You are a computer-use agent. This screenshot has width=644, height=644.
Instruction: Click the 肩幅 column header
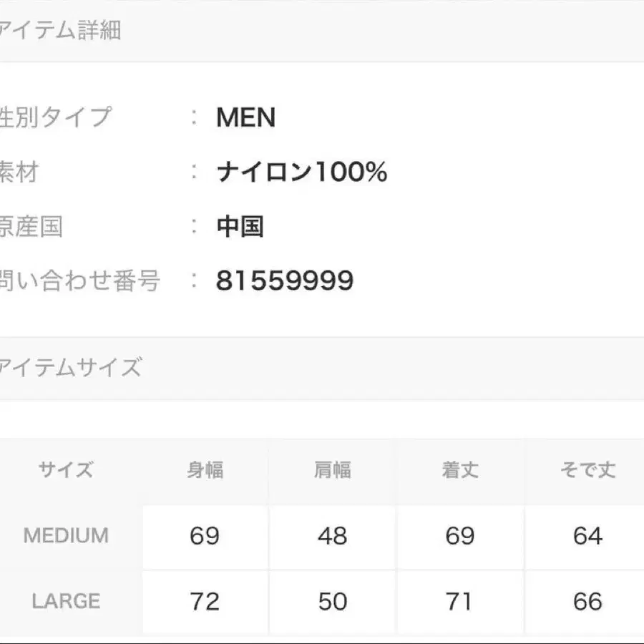(x=333, y=470)
